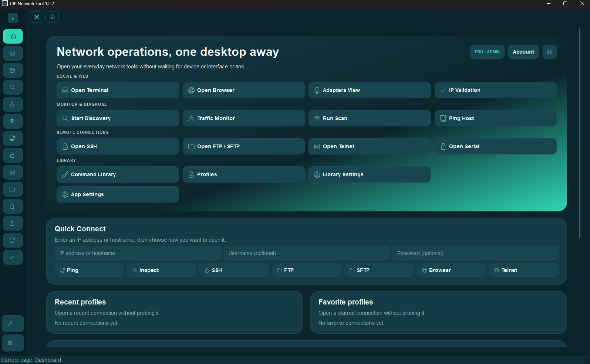Click the dashboard vertical scrollbar
Image resolution: width=590 pixels, height=364 pixels.
click(x=580, y=133)
